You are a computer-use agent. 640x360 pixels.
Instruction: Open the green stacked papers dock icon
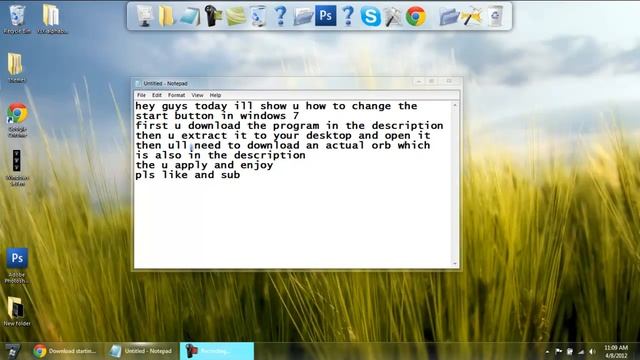pos(236,16)
